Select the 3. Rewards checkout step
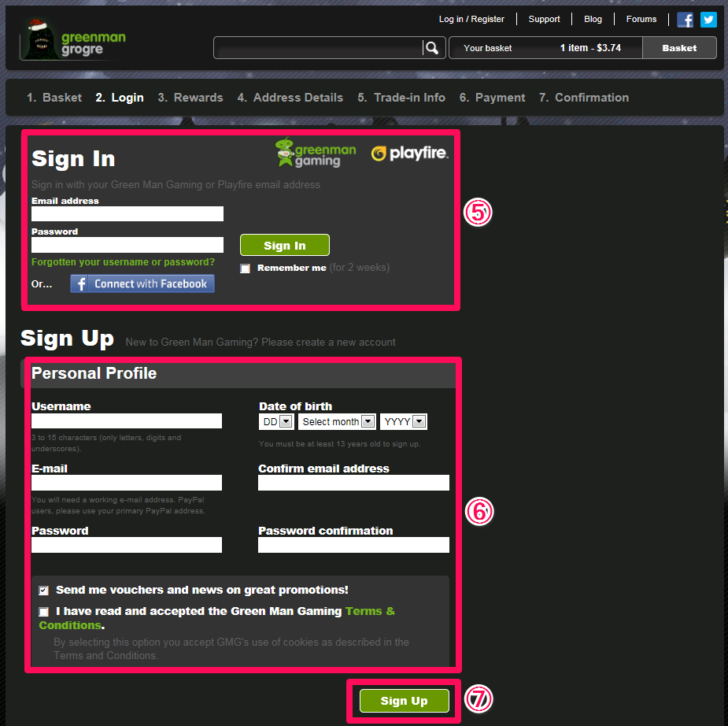Image resolution: width=728 pixels, height=726 pixels. [190, 98]
